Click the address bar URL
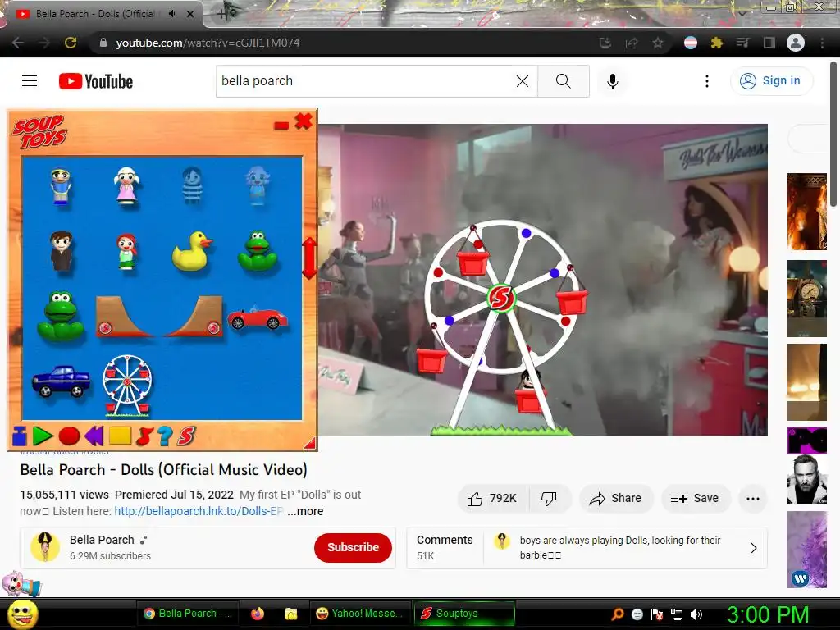The height and width of the screenshot is (630, 840). (x=208, y=43)
